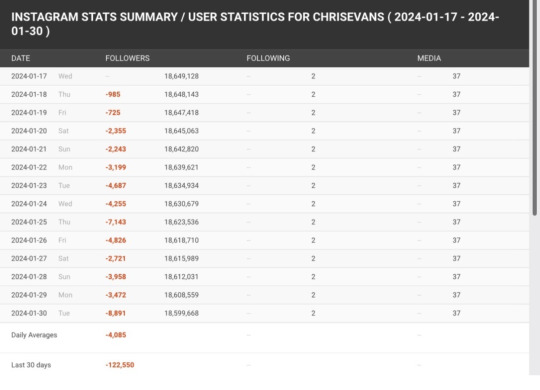The height and width of the screenshot is (390, 540).
Task: Click follower total 18,608,559
Action: (x=181, y=295)
